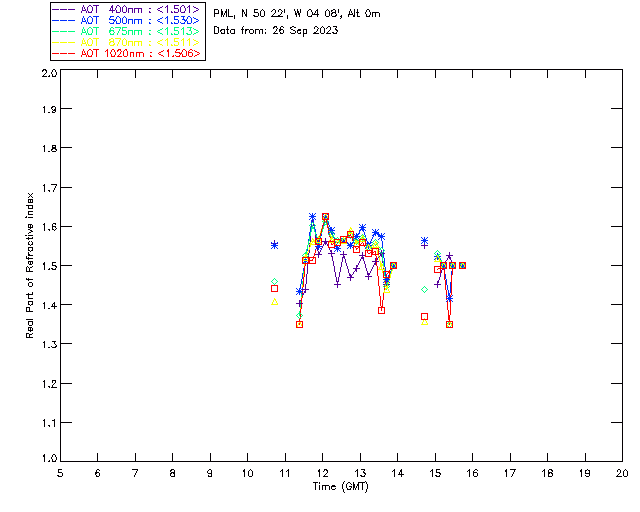Click the red dashed line sample in legend

[x=64, y=53]
